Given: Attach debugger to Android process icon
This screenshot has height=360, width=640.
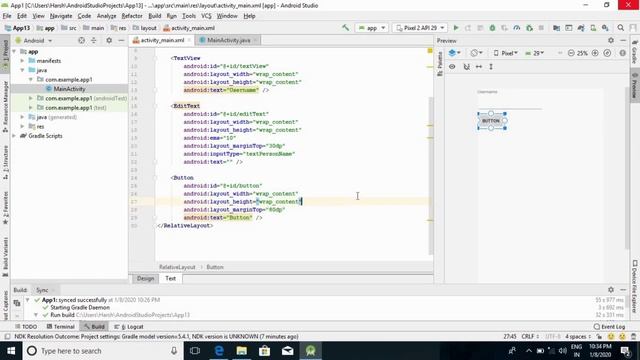Looking at the screenshot, I should (x=529, y=28).
